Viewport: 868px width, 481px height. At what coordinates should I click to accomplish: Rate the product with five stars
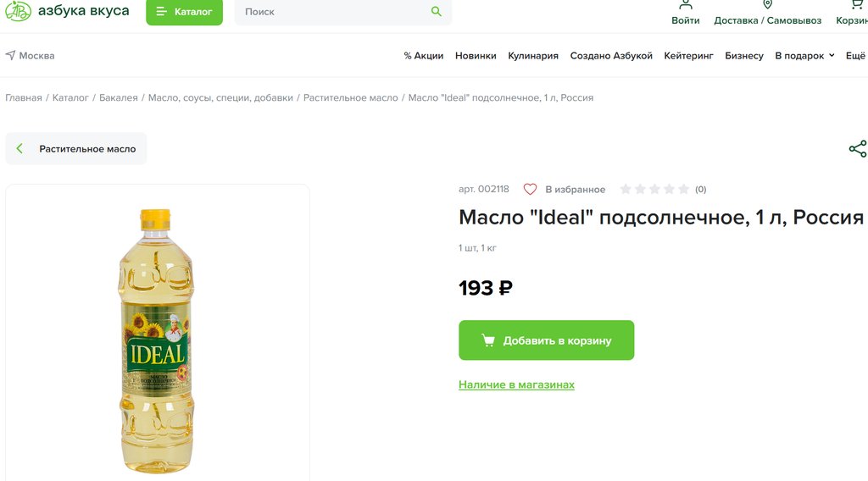click(683, 189)
